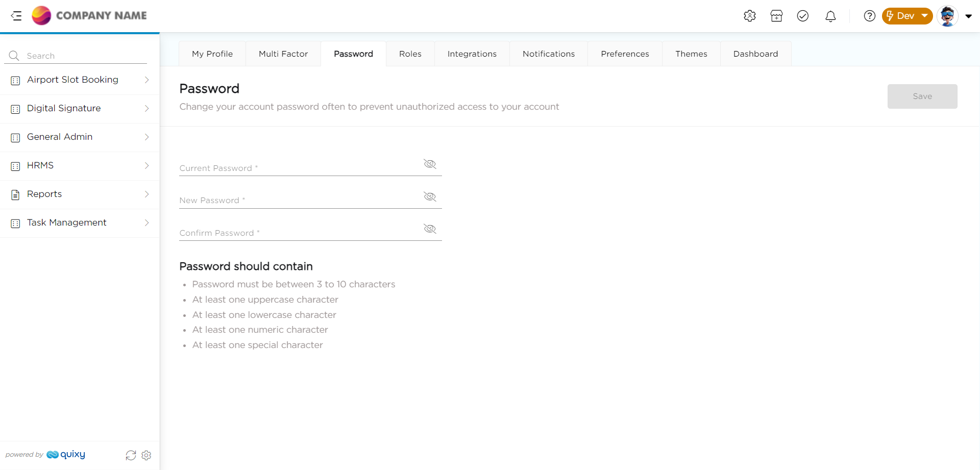Click the checkmark tasks icon in header
This screenshot has height=470, width=980.
coord(803,16)
